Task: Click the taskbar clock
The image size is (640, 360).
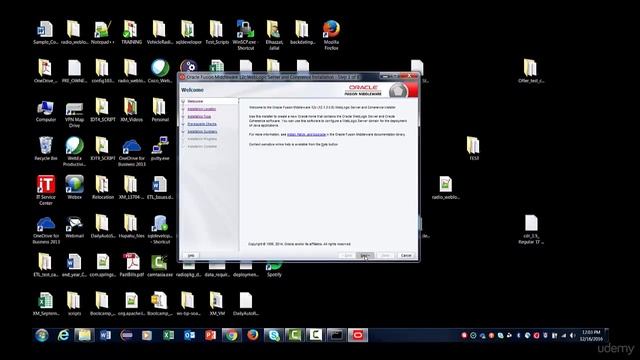Action: pyautogui.click(x=591, y=336)
